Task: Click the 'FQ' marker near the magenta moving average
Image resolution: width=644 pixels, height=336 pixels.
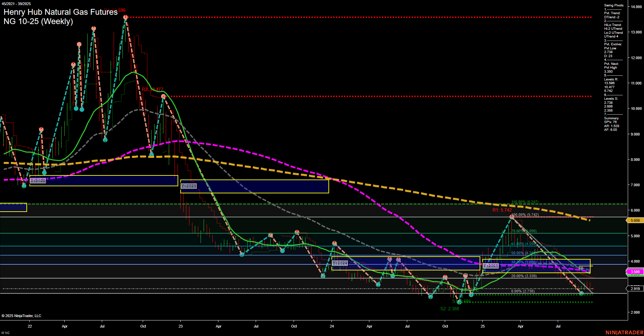Action: [580, 267]
